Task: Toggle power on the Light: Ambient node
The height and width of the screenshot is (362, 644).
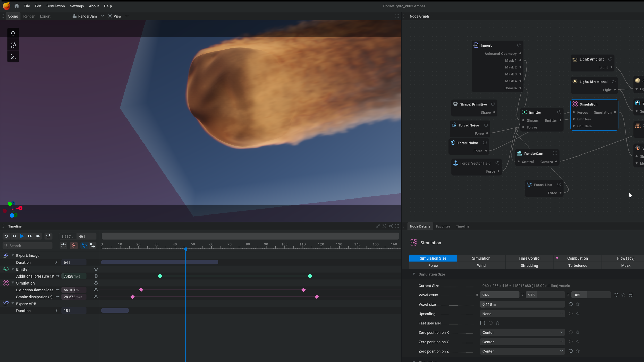Action: (x=610, y=59)
